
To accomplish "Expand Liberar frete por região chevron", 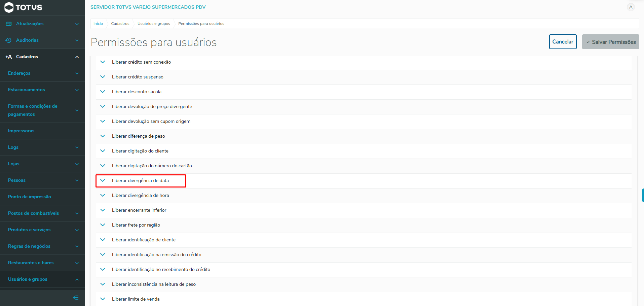I will [x=103, y=225].
